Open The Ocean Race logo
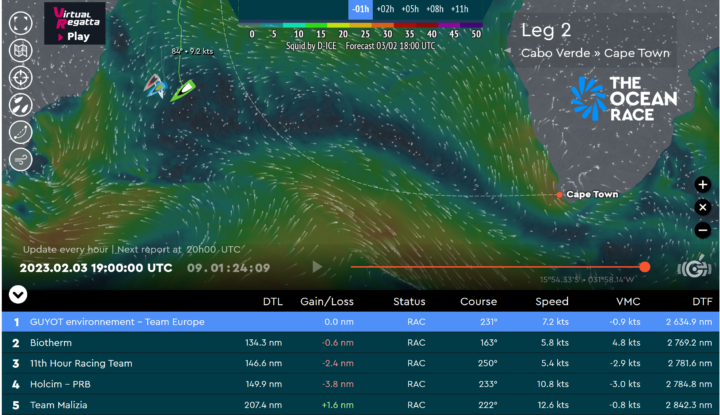Image resolution: width=720 pixels, height=415 pixels. pyautogui.click(x=624, y=99)
